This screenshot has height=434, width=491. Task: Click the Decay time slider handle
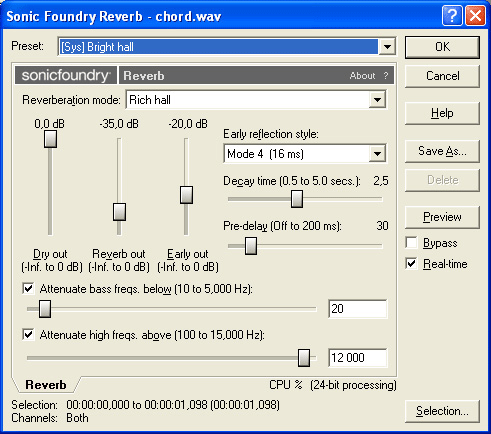pos(297,199)
